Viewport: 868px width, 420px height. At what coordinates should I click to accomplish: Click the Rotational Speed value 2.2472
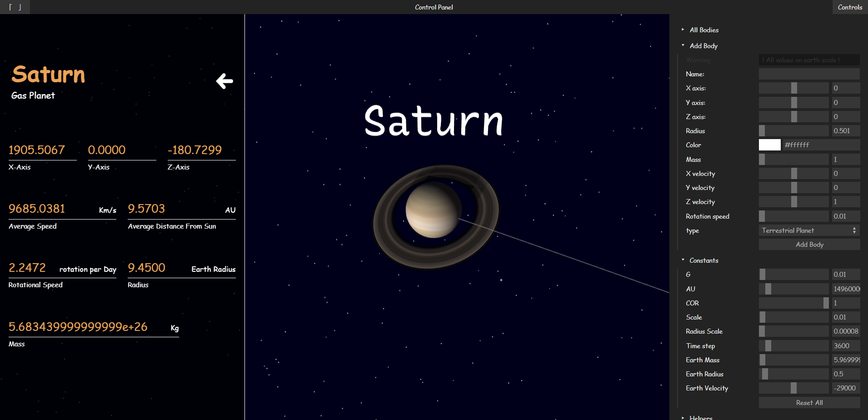click(27, 268)
